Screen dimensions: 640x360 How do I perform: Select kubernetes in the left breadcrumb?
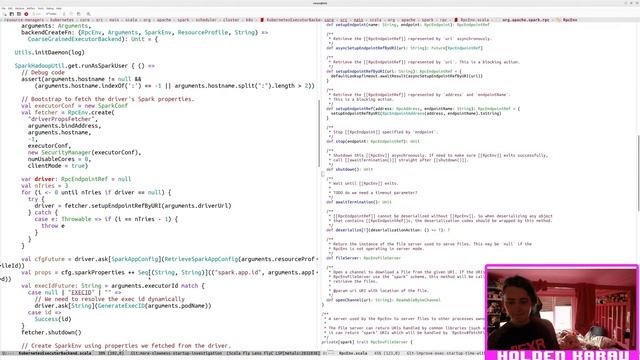point(62,20)
